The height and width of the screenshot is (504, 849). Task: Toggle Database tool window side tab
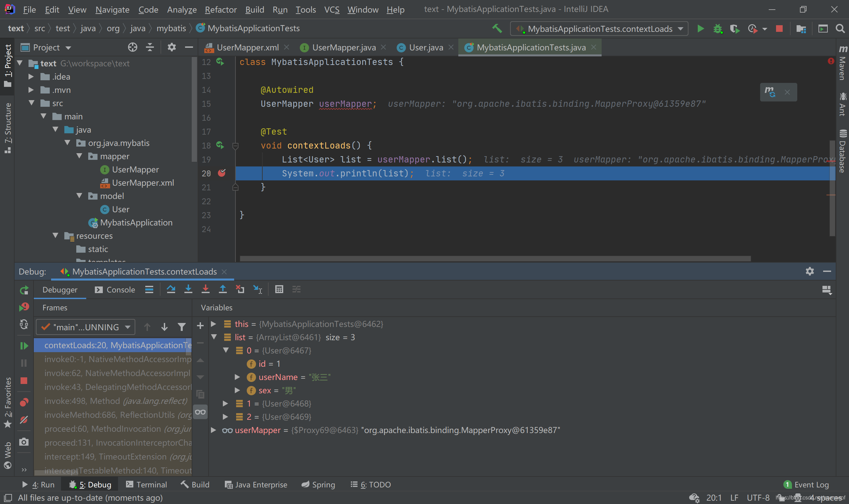pyautogui.click(x=843, y=151)
